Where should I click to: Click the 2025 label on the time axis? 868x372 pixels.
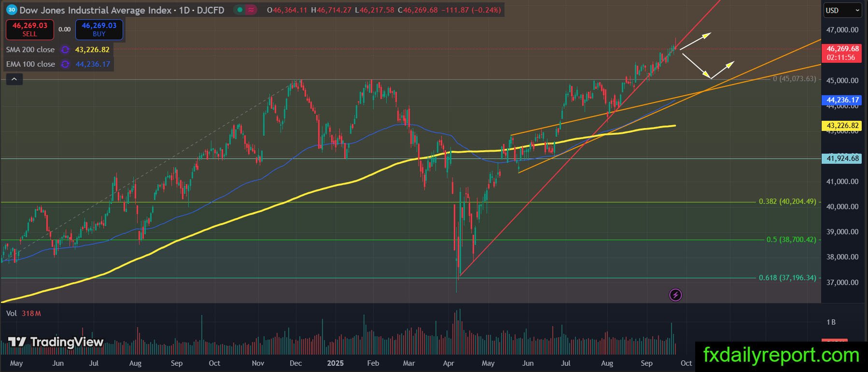(x=335, y=363)
